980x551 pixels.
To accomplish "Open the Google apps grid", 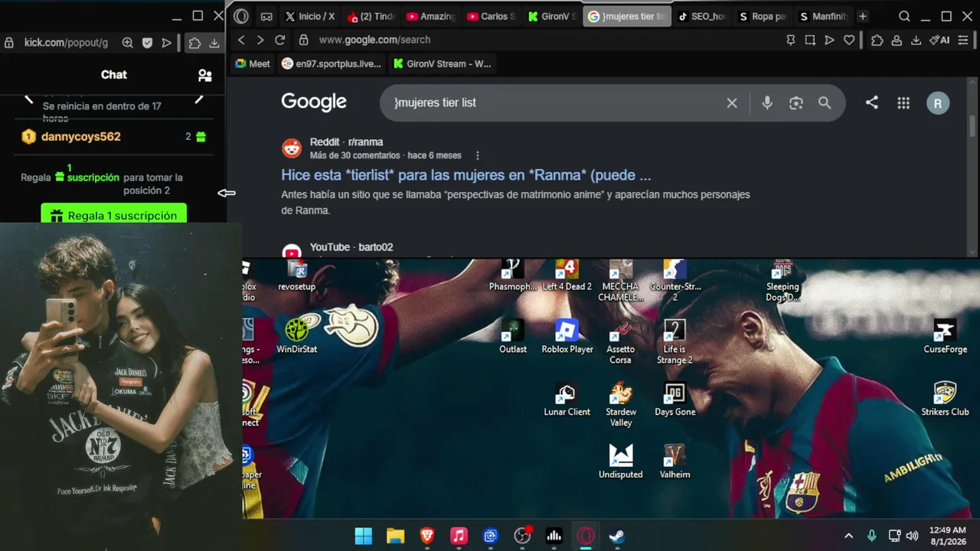I will 903,103.
